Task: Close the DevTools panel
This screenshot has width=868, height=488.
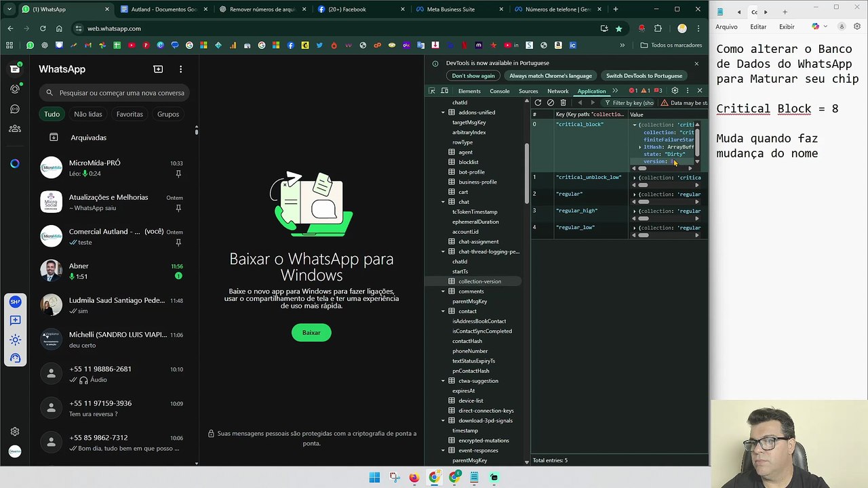Action: tap(700, 91)
